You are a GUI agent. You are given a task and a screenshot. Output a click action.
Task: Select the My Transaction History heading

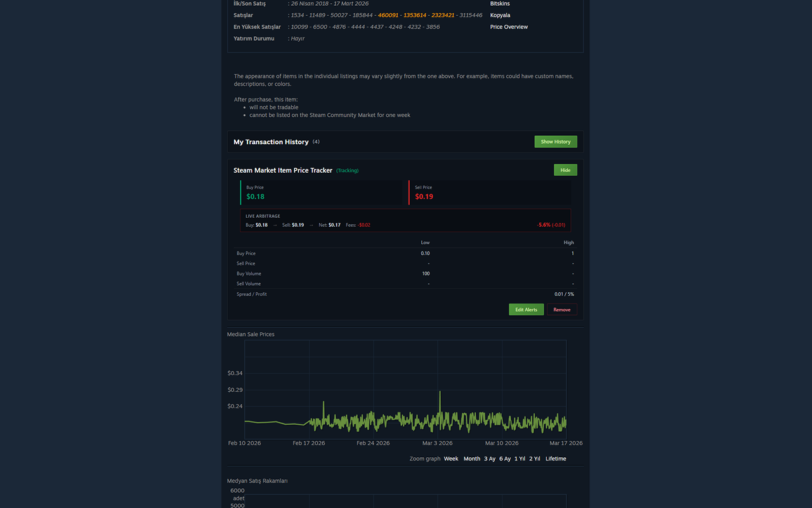[x=271, y=142]
